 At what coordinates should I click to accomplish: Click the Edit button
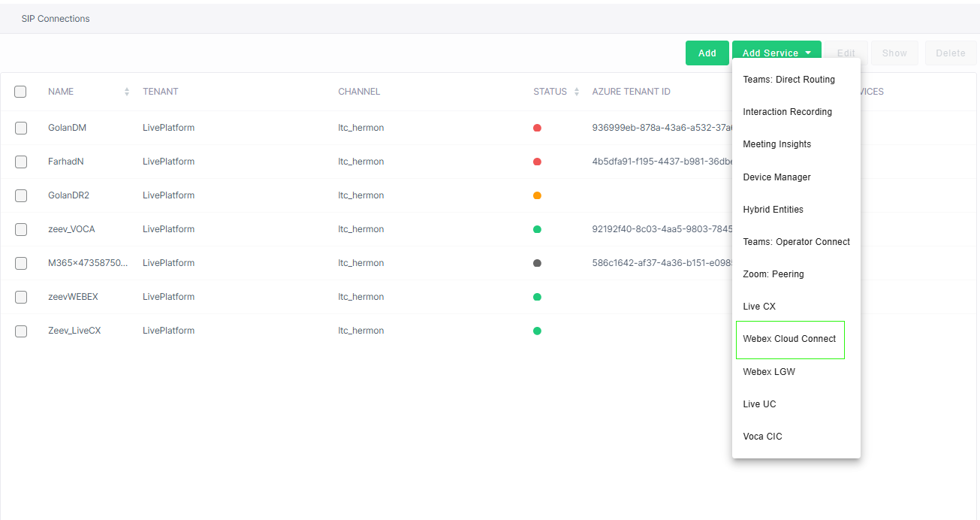pos(846,53)
